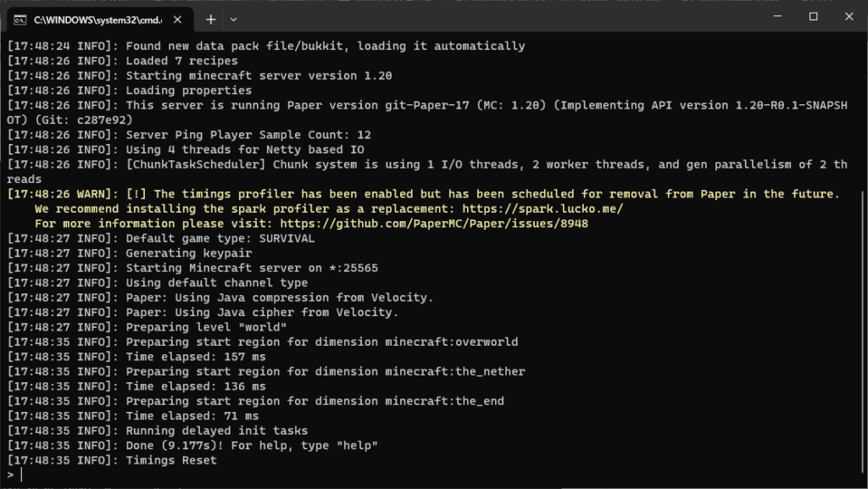Close the cmd.exe tab
This screenshot has height=489, width=868.
click(177, 19)
